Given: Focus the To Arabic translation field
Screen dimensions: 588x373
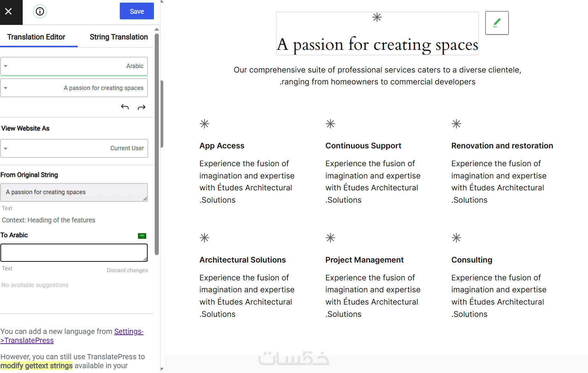Looking at the screenshot, I should pyautogui.click(x=74, y=253).
